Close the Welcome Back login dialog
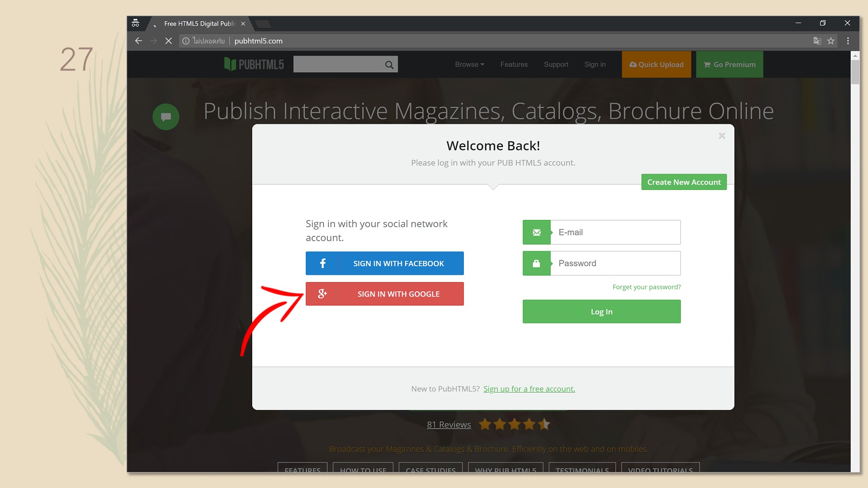868x488 pixels. [x=721, y=136]
